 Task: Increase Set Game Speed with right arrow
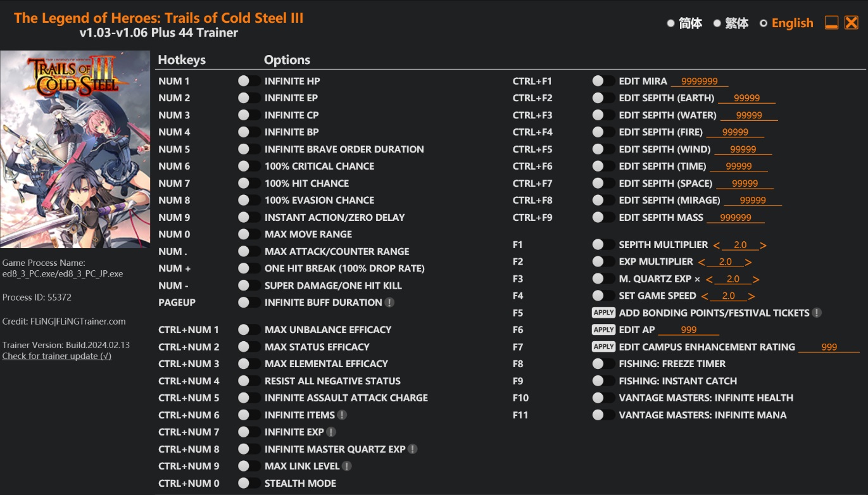[752, 296]
